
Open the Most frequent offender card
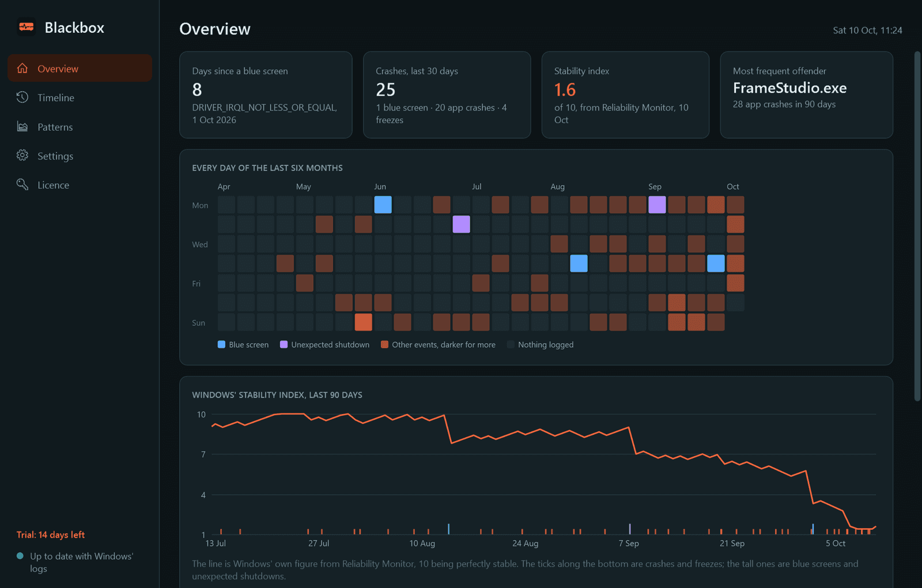[x=806, y=94]
